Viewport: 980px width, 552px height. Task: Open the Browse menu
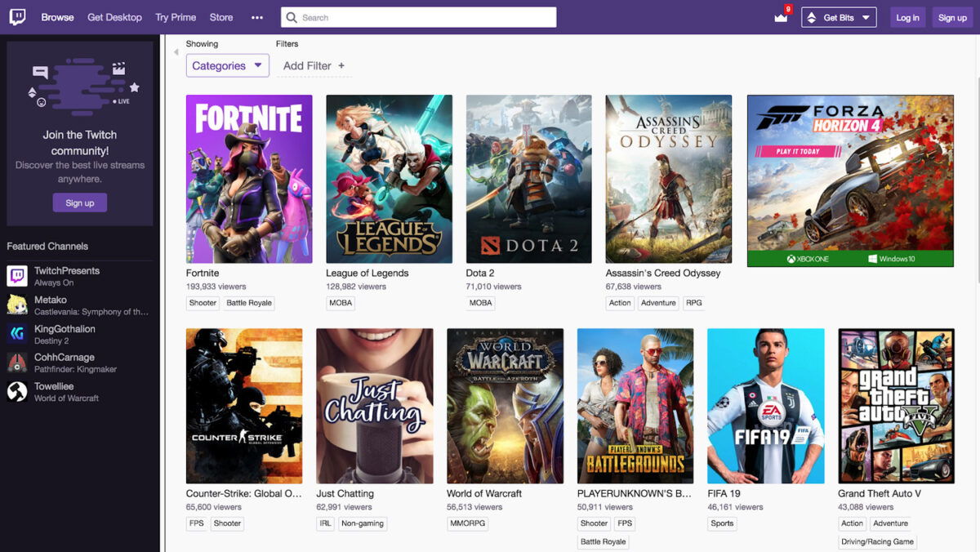pyautogui.click(x=57, y=16)
